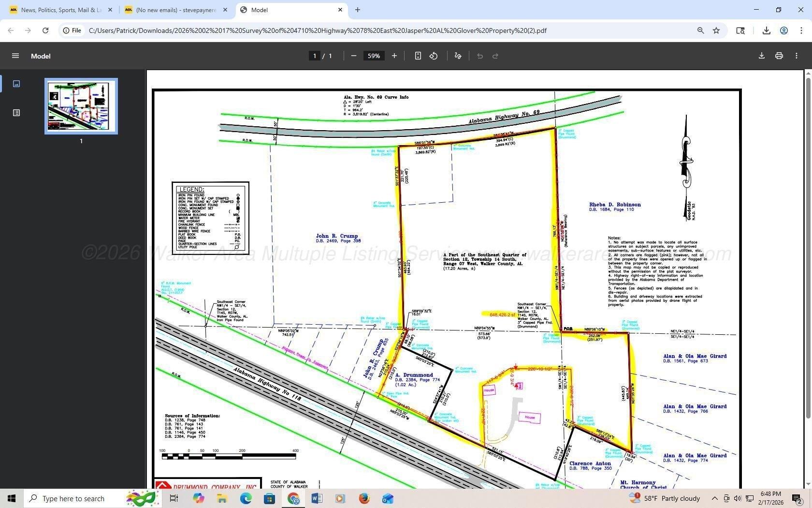
Task: Select the page 1 thumbnail
Action: [80, 106]
